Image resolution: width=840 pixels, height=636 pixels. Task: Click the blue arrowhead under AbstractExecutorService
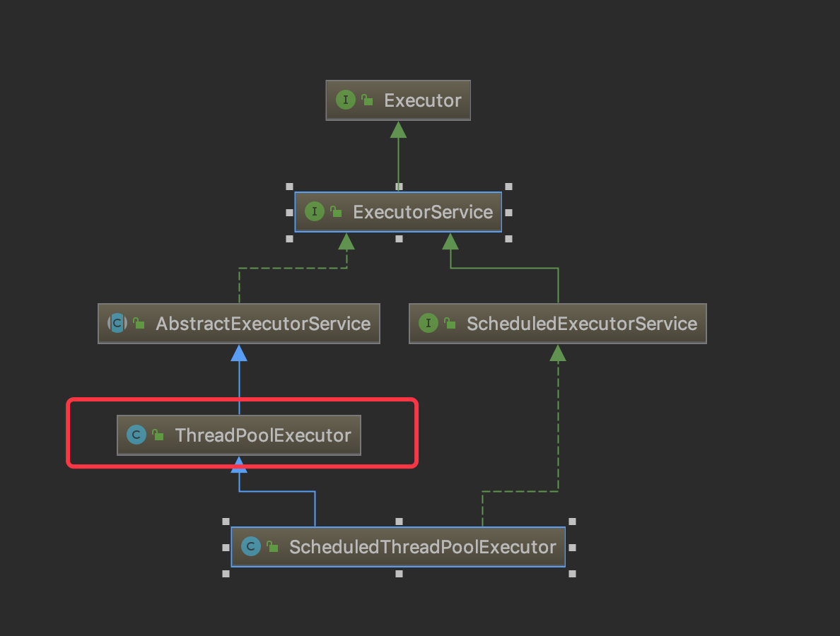pyautogui.click(x=239, y=353)
